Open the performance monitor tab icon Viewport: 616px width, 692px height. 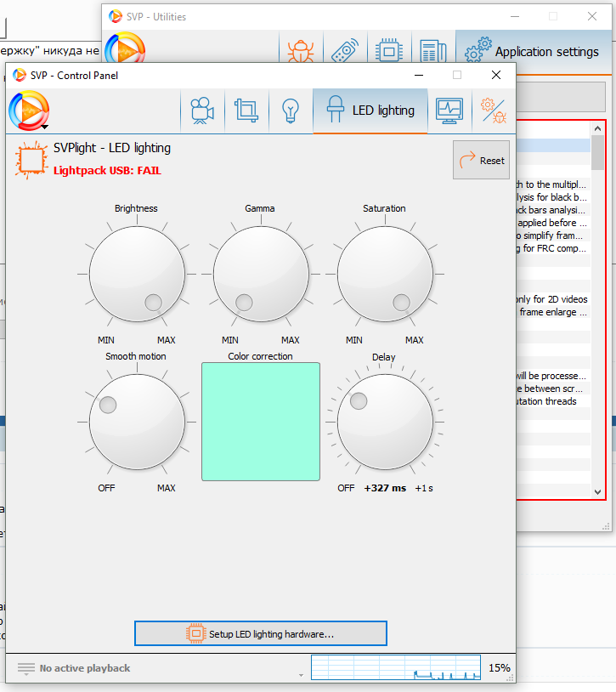449,111
